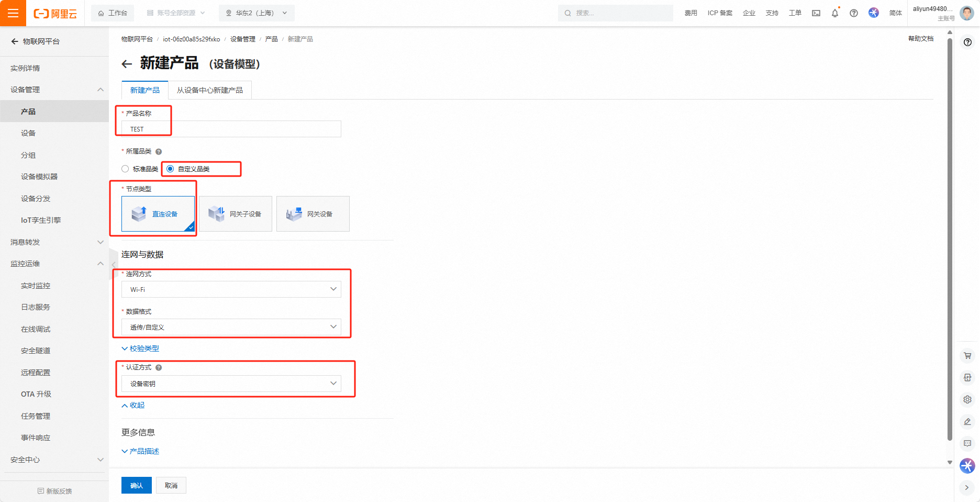
Task: Choose 网关子设备 node type
Action: pos(236,214)
